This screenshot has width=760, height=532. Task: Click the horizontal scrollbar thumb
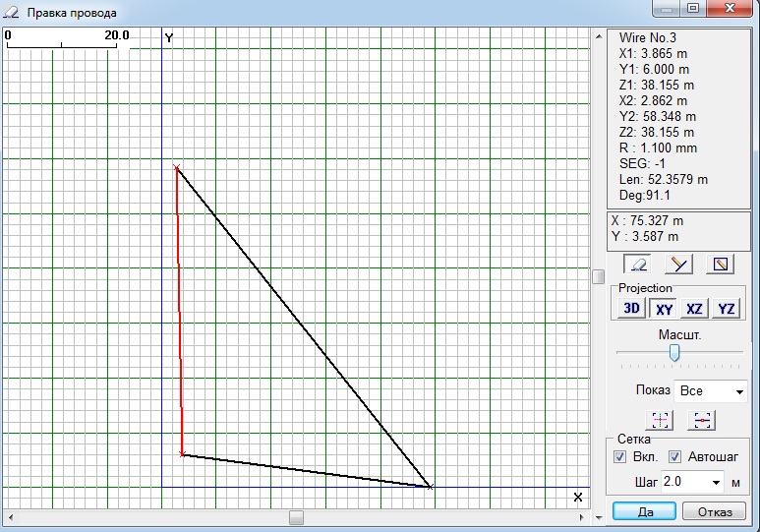pyautogui.click(x=296, y=517)
